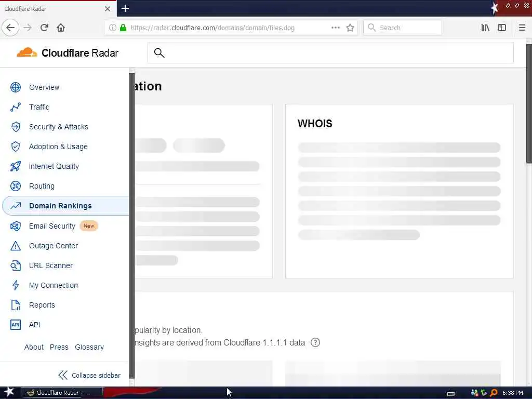Open a new browser tab with plus

(x=125, y=8)
